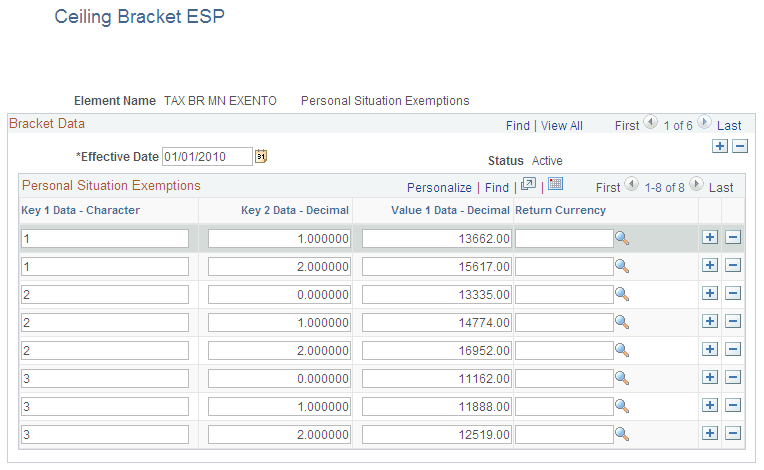The height and width of the screenshot is (470, 764).
Task: Add a row after the 11888.00 row
Action: click(x=710, y=405)
